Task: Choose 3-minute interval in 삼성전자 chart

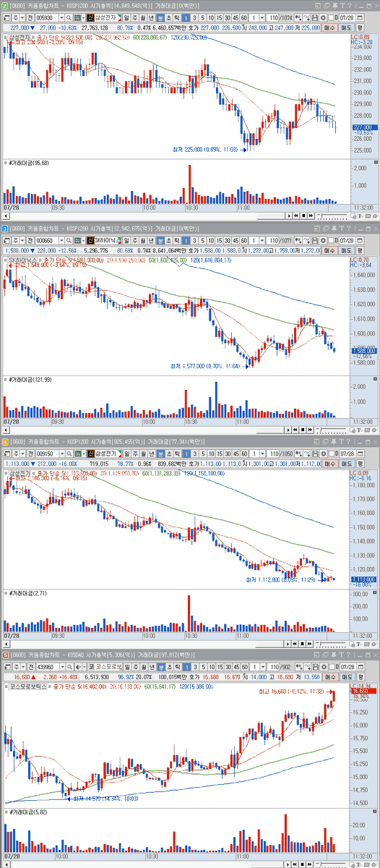Action: point(195,17)
